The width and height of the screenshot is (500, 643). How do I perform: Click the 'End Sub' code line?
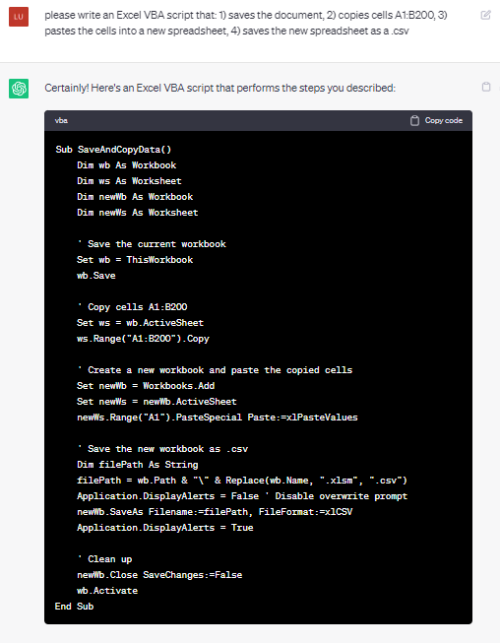point(74,607)
